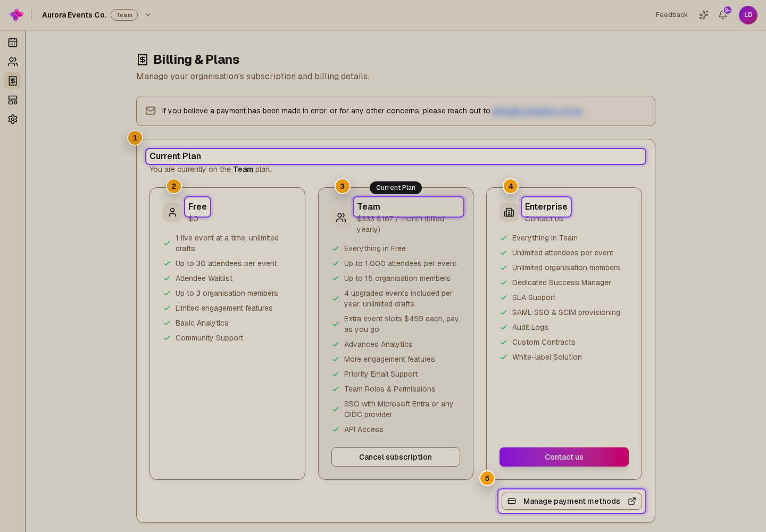This screenshot has width=766, height=532.
Task: Click the Team badge next to organisation name
Action: coord(124,15)
